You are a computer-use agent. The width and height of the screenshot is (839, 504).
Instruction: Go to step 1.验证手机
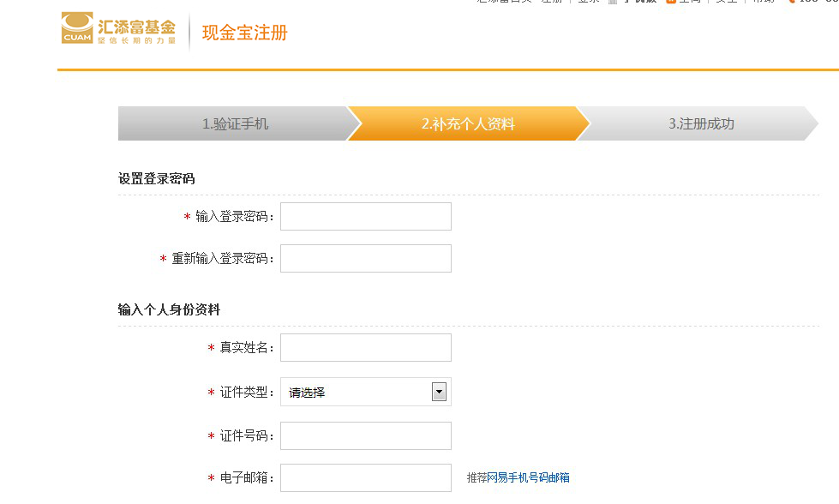235,123
